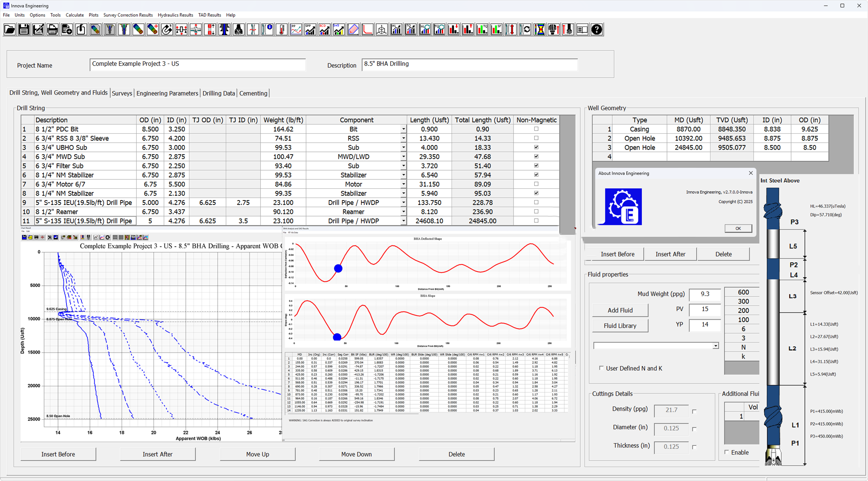Open Component dropdown for 6 3/4" Filter Sub row
Viewport: 868px width, 481px height.
pyautogui.click(x=404, y=166)
